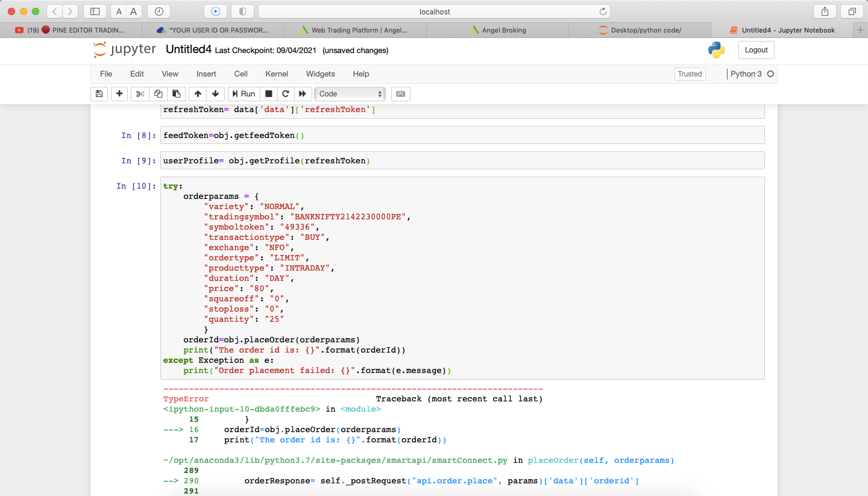
Task: Rename the notebook title Untitled4
Action: coord(189,50)
